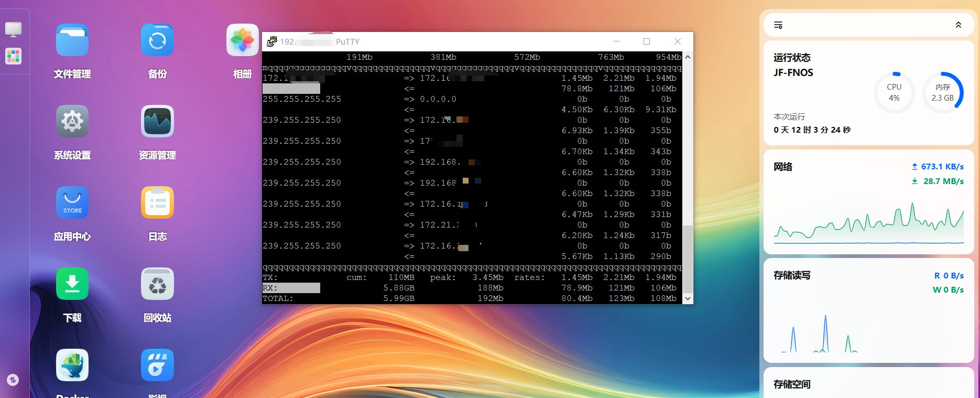Click the desktop monitor icon in left dock
Screen dimensions: 980x398
13,29
